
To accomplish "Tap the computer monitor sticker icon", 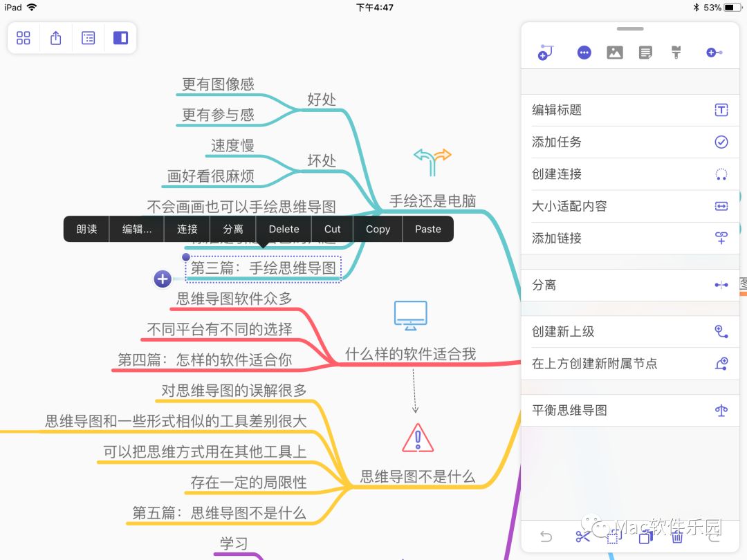I will [411, 315].
